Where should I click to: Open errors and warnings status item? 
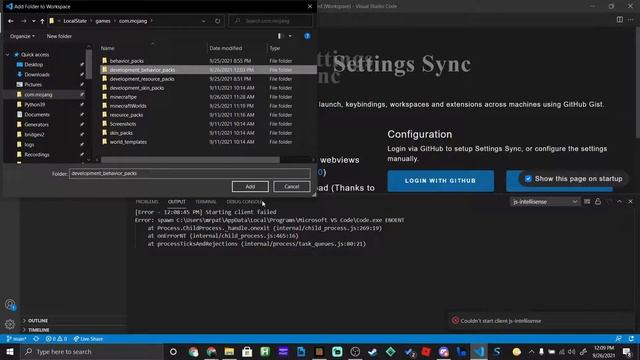[x=56, y=339]
